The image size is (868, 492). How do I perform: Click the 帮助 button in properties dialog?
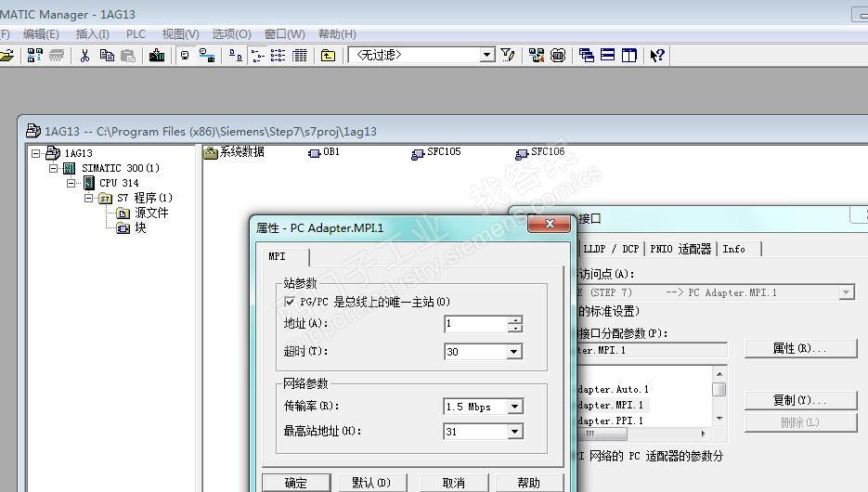point(528,483)
